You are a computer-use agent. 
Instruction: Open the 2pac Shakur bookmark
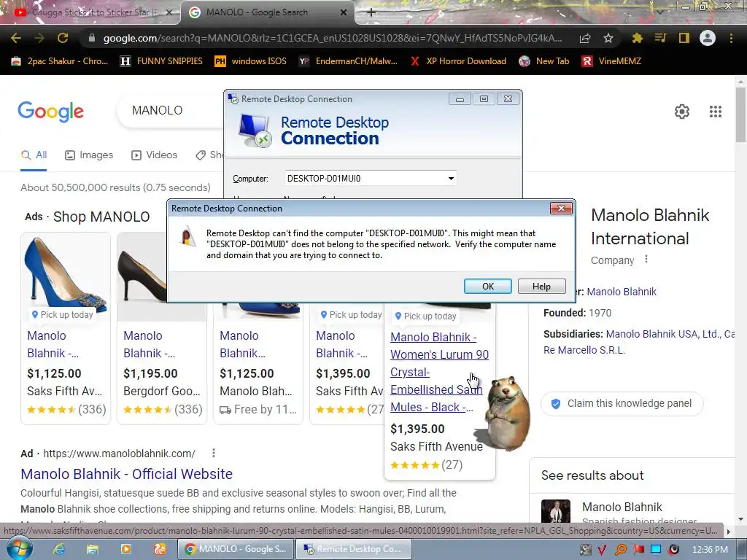click(x=60, y=61)
